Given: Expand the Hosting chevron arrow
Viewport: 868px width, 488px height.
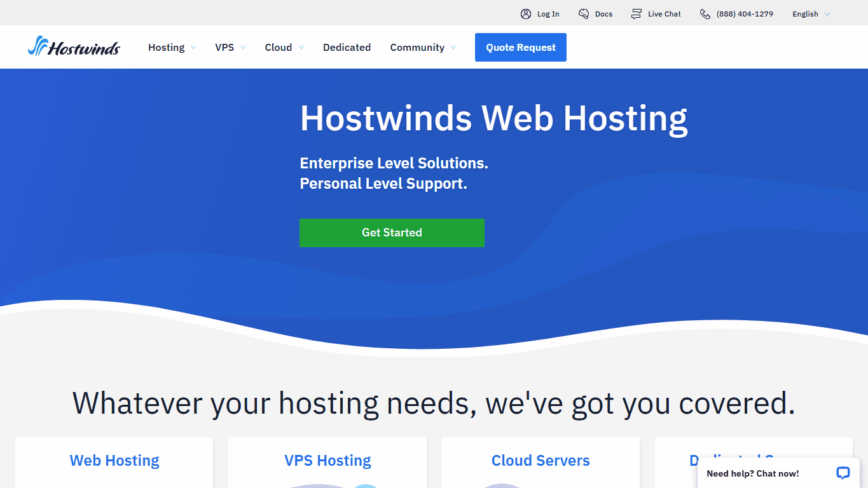Looking at the screenshot, I should [193, 48].
